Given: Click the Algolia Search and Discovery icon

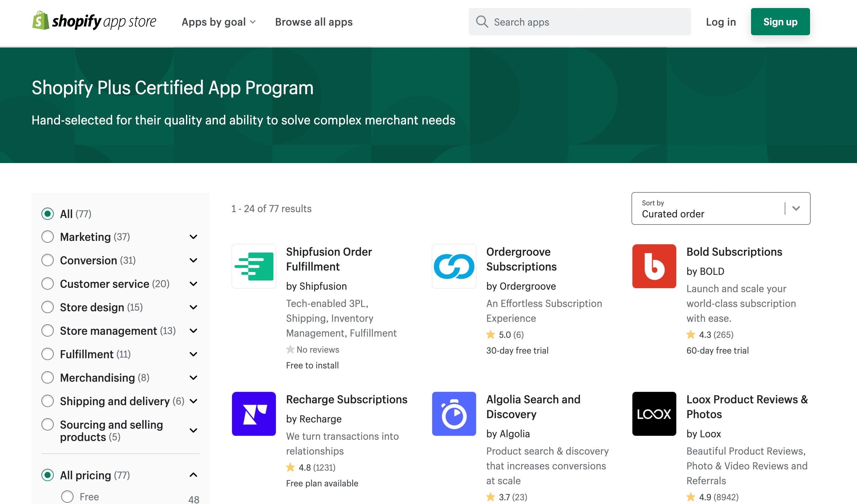Looking at the screenshot, I should pos(454,414).
